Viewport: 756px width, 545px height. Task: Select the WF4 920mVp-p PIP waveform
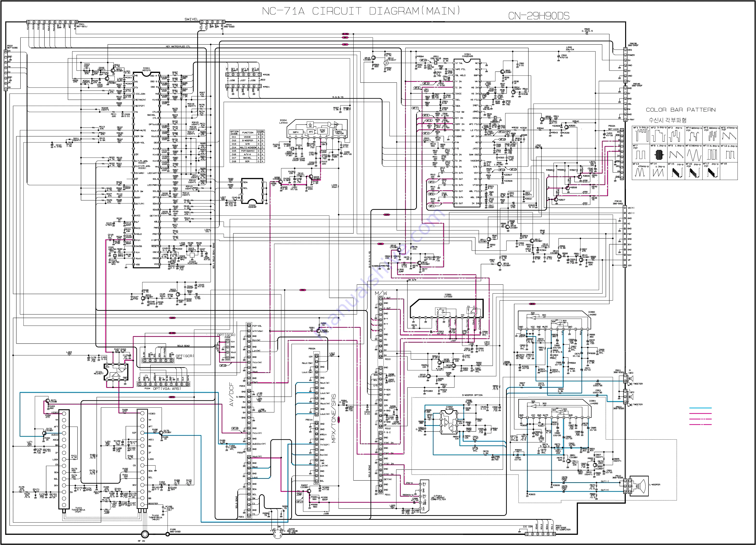pos(694,135)
